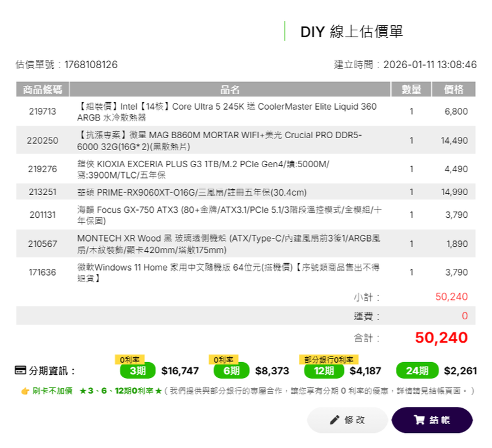
Task: Click the 1,890 price cell
Action: click(457, 244)
